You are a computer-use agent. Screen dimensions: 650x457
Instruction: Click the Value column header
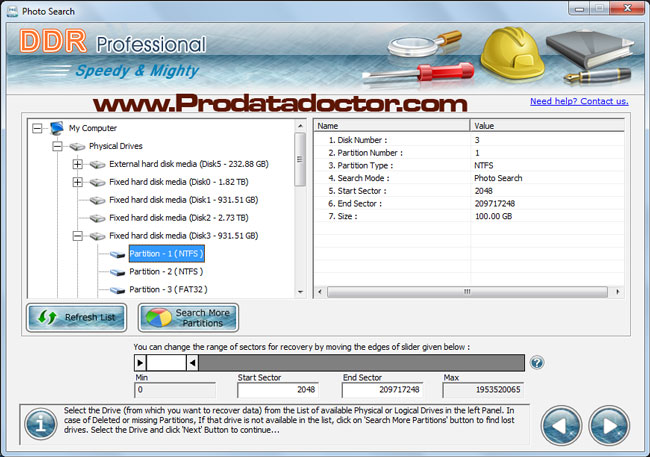547,126
